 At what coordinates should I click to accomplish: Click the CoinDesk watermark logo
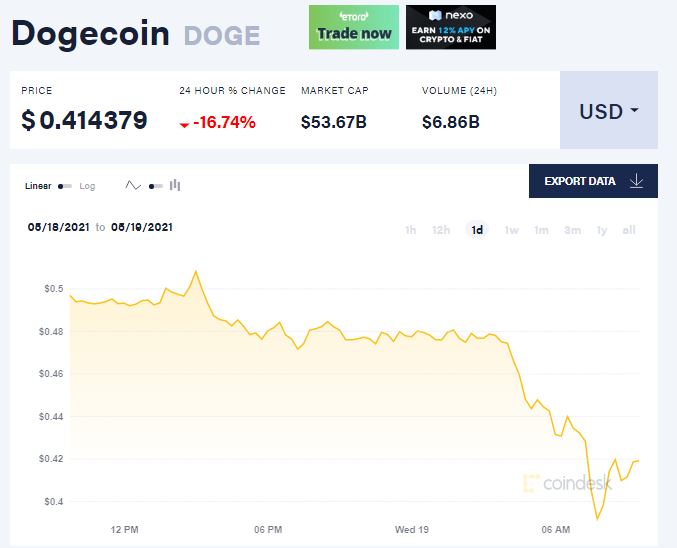pyautogui.click(x=567, y=483)
